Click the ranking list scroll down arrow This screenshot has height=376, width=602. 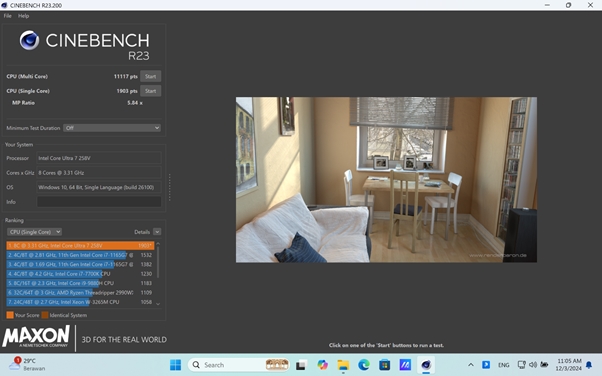coord(158,303)
